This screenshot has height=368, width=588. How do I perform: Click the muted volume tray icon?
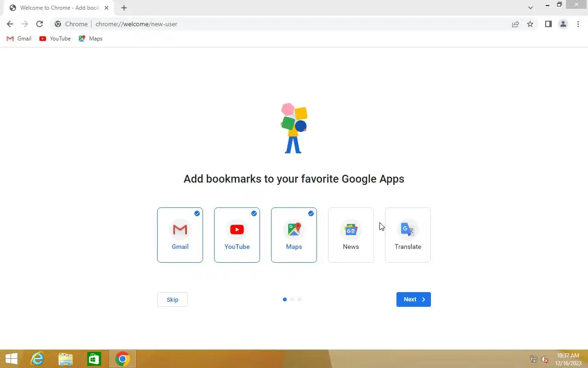(x=545, y=359)
